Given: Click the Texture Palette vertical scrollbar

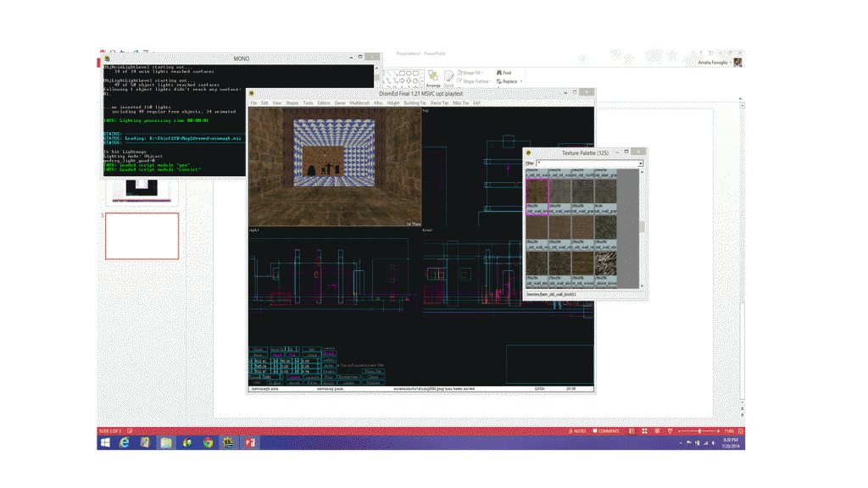Looking at the screenshot, I should [643, 227].
